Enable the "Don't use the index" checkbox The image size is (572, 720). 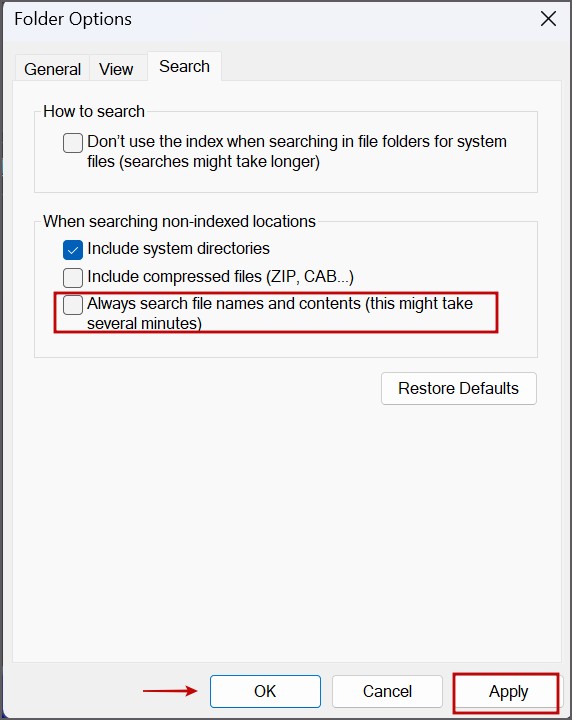[73, 143]
